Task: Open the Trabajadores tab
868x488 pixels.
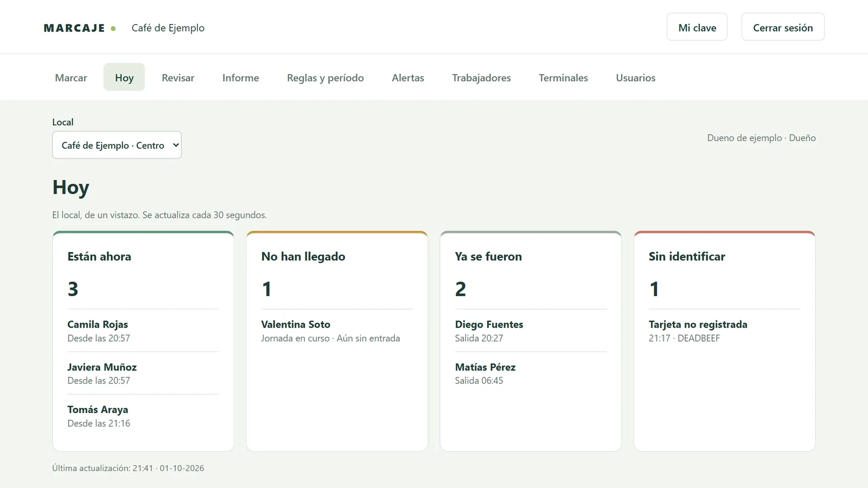Action: coord(482,78)
